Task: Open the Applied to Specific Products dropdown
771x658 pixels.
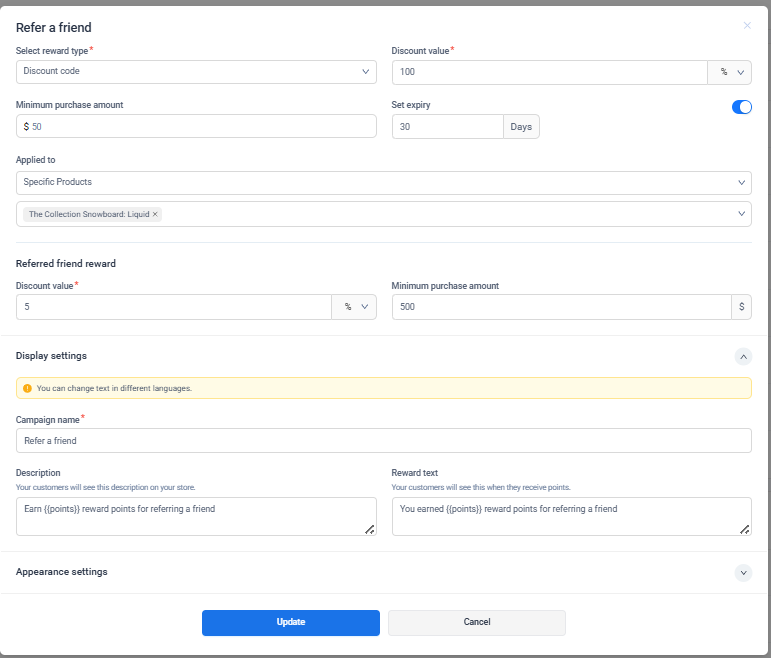Action: click(x=383, y=183)
